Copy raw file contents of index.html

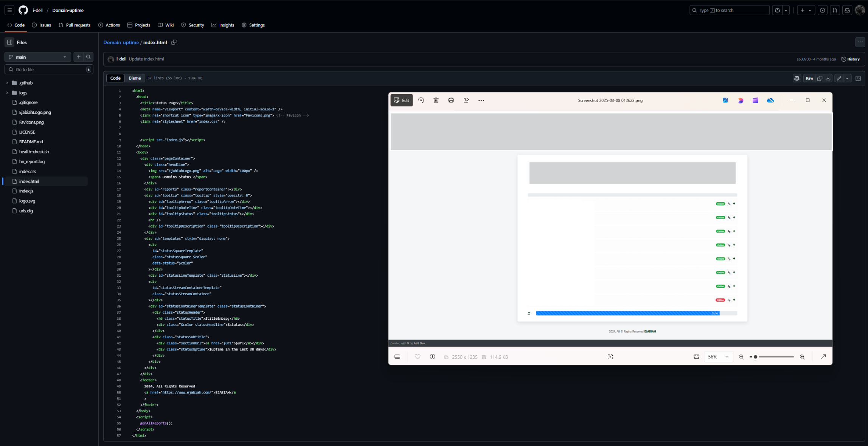click(x=820, y=78)
